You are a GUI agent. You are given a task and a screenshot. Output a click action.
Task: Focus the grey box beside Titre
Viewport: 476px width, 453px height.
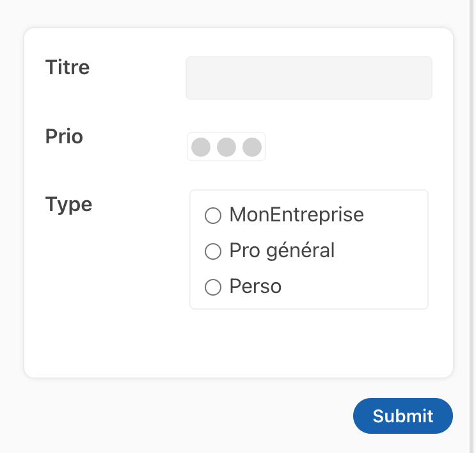click(384, 78)
